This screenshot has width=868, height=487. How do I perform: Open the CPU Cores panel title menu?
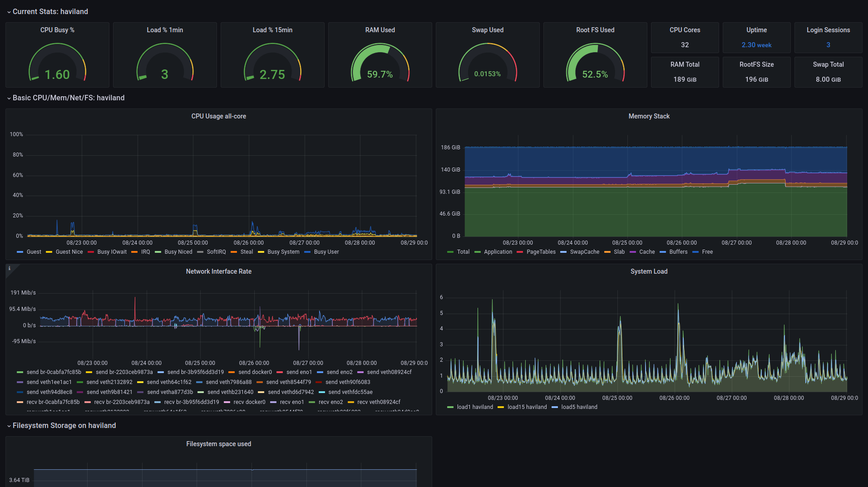click(x=685, y=30)
